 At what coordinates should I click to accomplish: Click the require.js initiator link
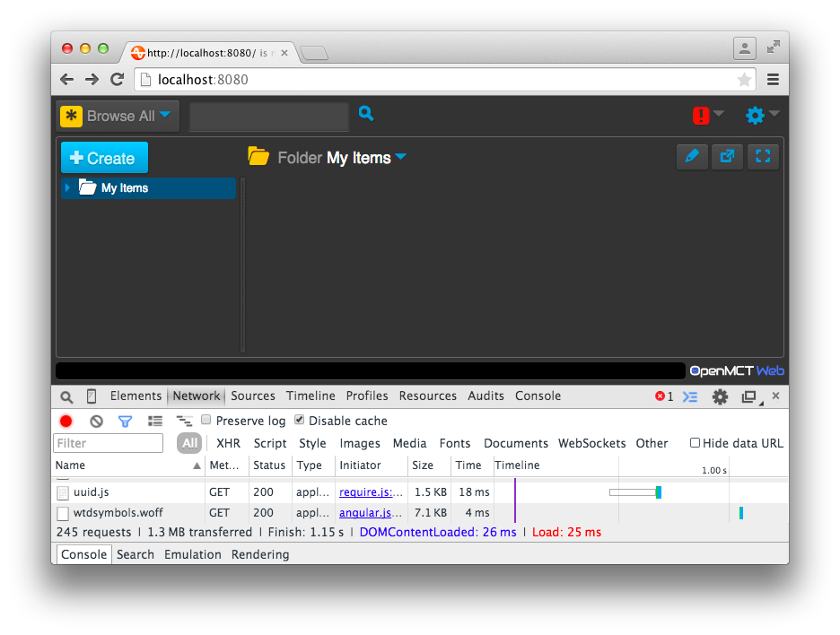(x=370, y=491)
